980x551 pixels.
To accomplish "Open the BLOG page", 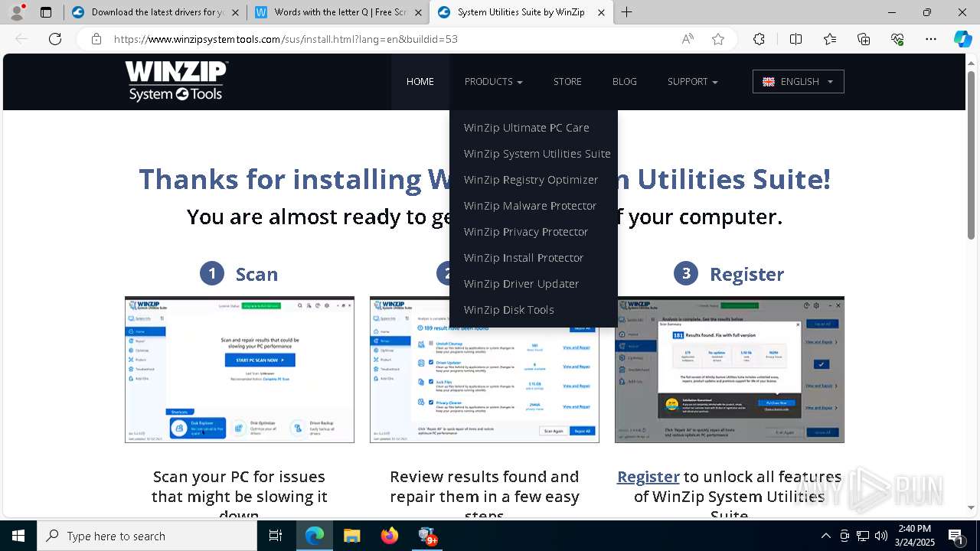I will [x=625, y=82].
